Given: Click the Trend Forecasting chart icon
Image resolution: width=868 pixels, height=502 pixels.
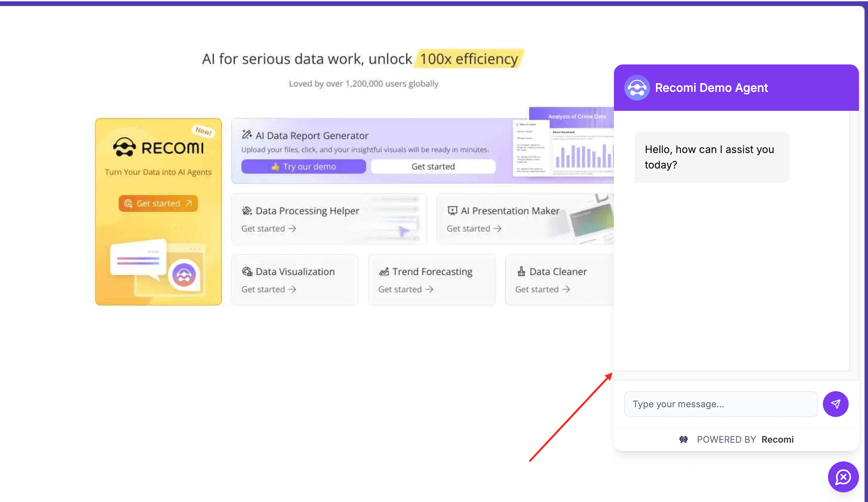Looking at the screenshot, I should coord(384,271).
